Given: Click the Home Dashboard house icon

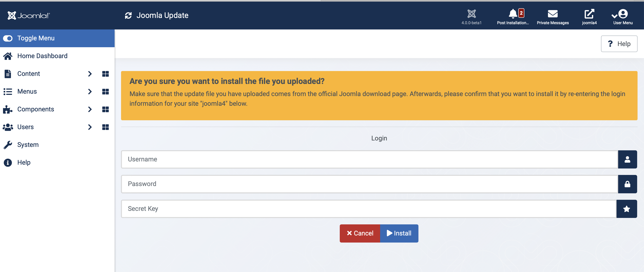Looking at the screenshot, I should [x=8, y=56].
